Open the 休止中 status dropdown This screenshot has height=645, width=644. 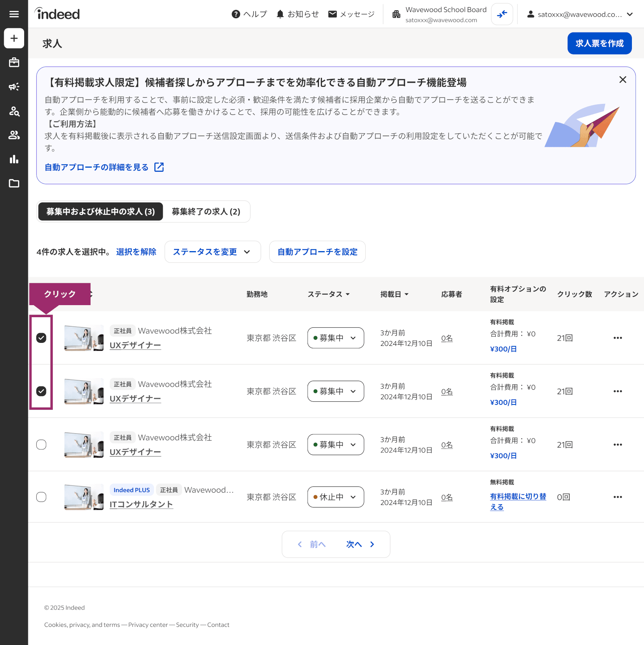point(335,497)
